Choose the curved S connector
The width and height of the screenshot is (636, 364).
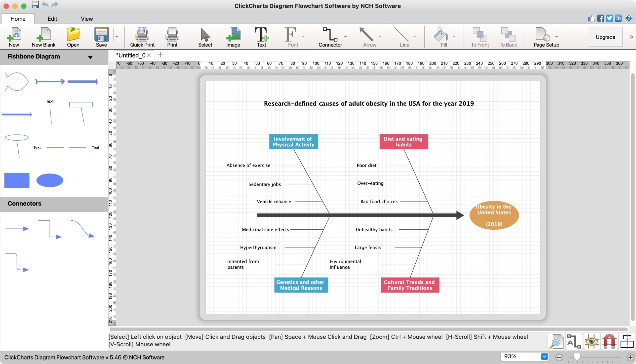(x=83, y=229)
